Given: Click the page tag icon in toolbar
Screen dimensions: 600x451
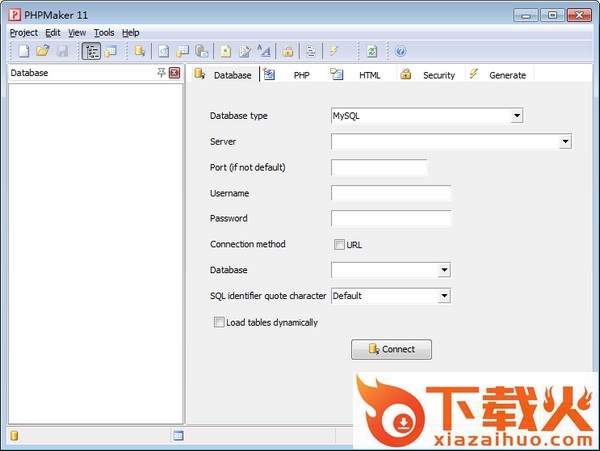Looking at the screenshot, I should click(164, 51).
